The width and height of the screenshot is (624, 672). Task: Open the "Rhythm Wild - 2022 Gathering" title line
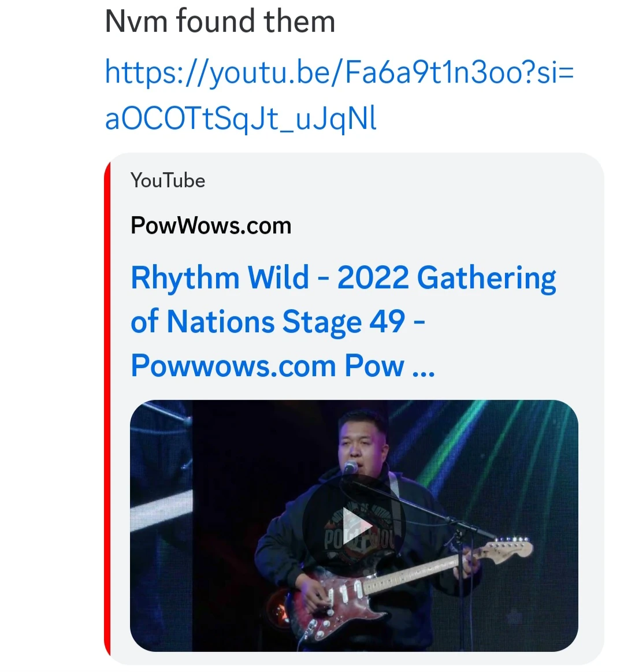pyautogui.click(x=343, y=278)
